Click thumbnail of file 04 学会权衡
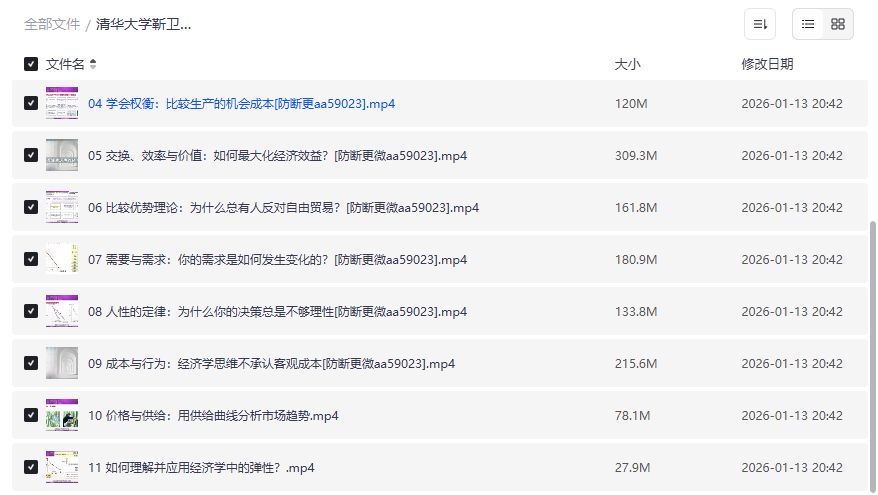Screen dimensions: 878x495 [x=62, y=103]
